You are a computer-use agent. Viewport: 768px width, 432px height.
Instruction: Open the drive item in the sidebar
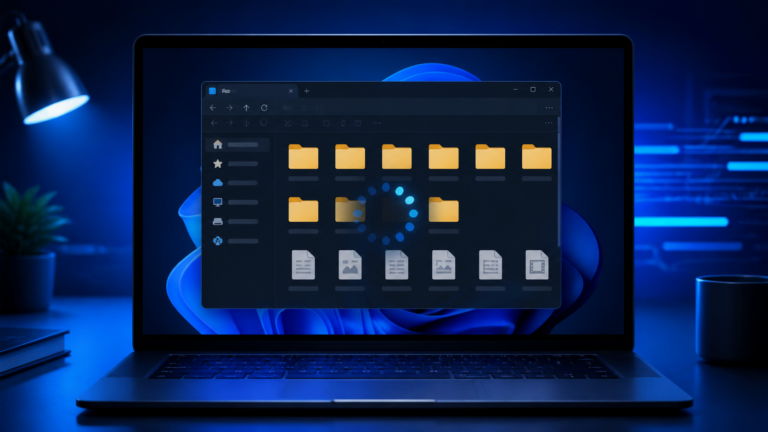238,221
